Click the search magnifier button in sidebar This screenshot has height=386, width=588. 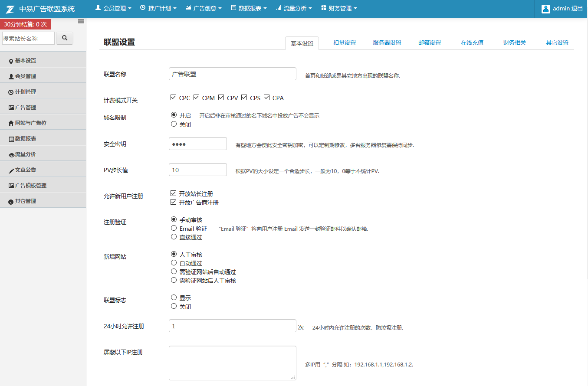click(65, 38)
